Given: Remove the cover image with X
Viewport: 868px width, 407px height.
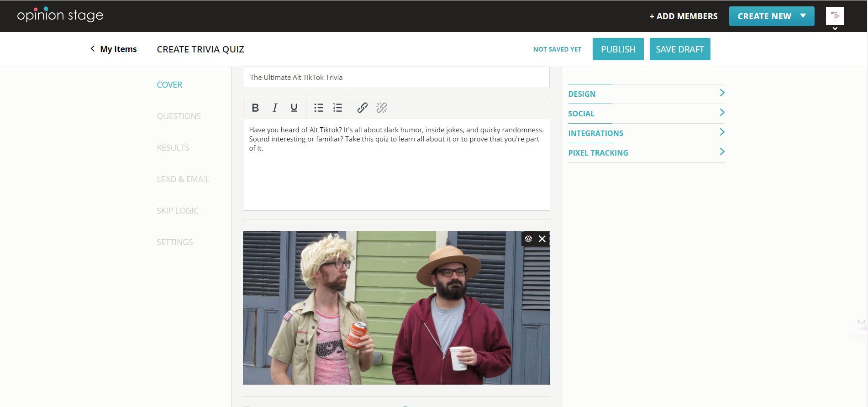Looking at the screenshot, I should coord(542,239).
